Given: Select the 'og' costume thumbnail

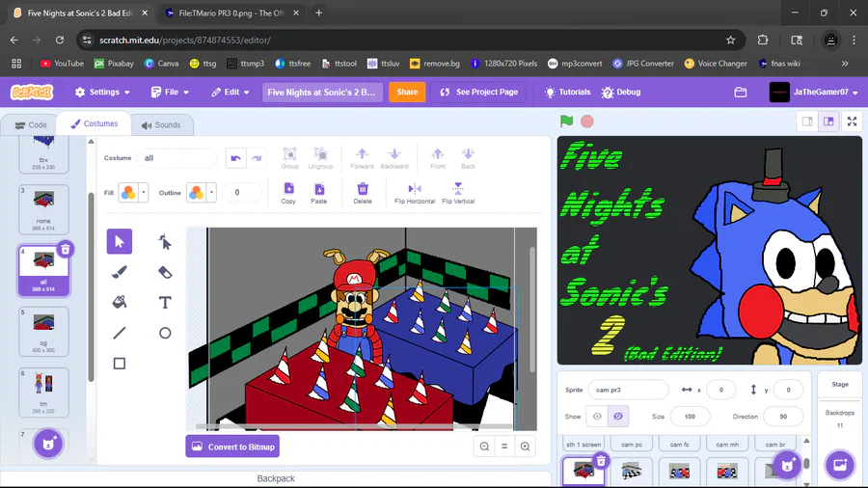Looking at the screenshot, I should 43,332.
